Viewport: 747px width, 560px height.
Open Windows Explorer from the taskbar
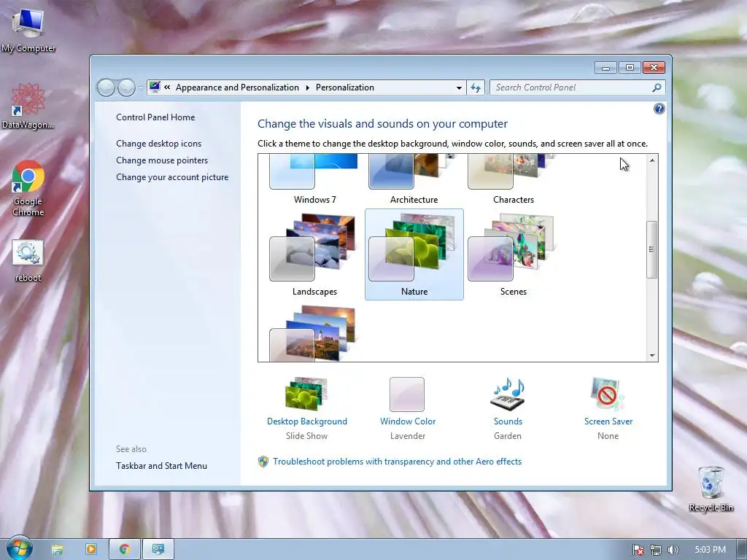tap(57, 550)
